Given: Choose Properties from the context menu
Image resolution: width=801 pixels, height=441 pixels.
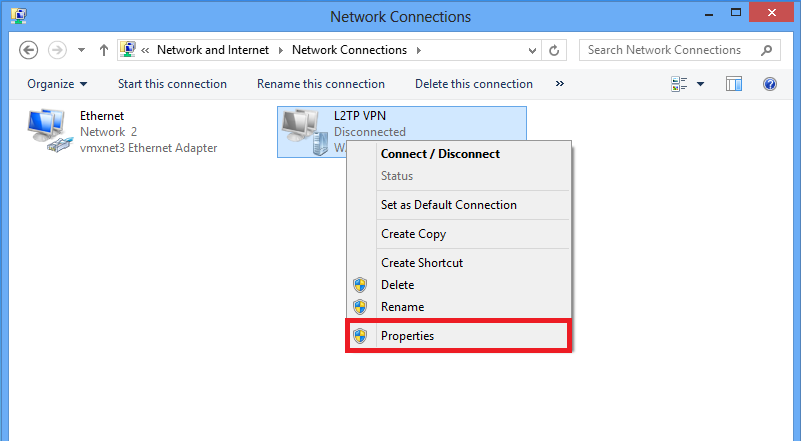Looking at the screenshot, I should [407, 336].
